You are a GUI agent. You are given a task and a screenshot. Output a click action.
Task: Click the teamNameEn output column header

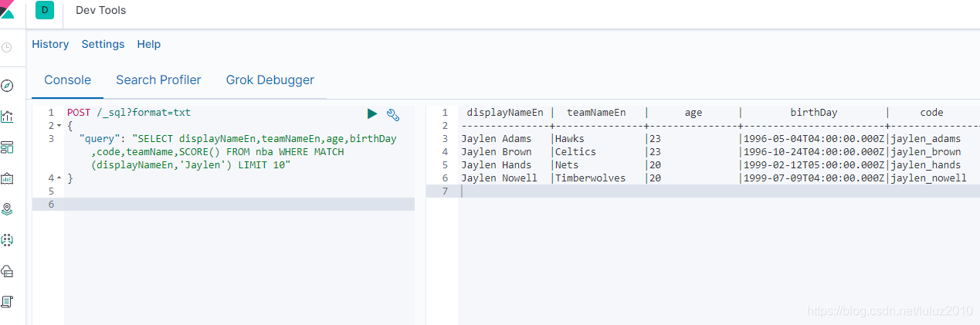[x=596, y=113]
